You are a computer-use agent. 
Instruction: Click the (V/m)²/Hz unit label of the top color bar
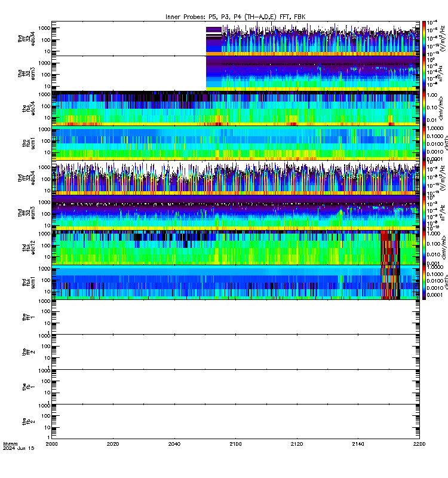pyautogui.click(x=442, y=38)
